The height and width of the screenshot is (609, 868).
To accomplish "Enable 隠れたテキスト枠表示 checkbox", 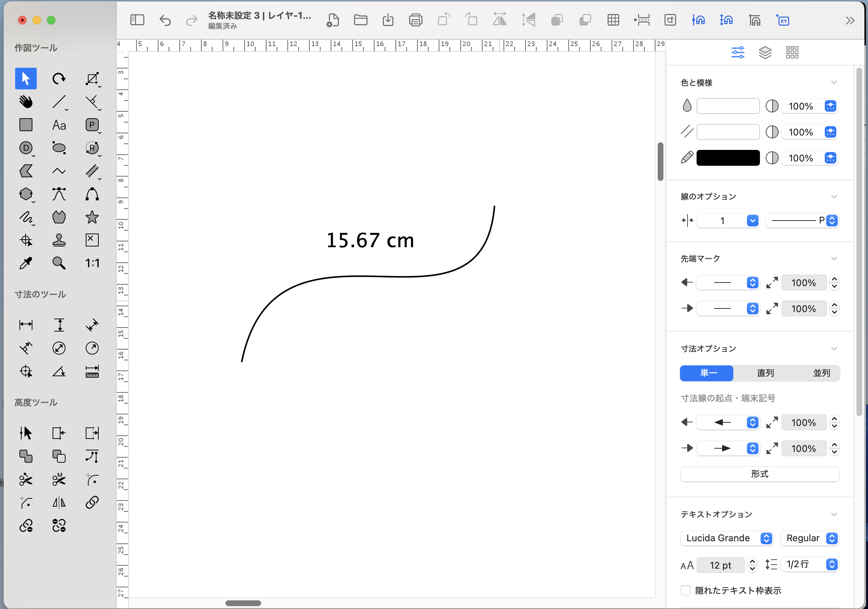I will pos(685,590).
